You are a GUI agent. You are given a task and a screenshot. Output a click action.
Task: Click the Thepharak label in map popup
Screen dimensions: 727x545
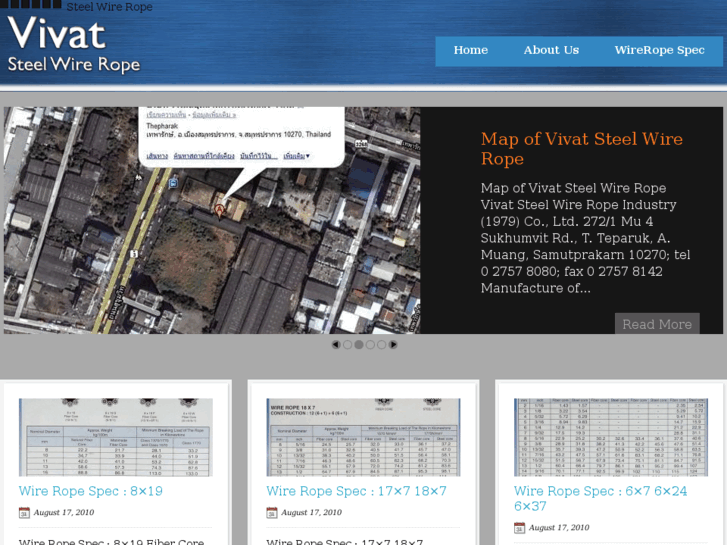(x=162, y=126)
